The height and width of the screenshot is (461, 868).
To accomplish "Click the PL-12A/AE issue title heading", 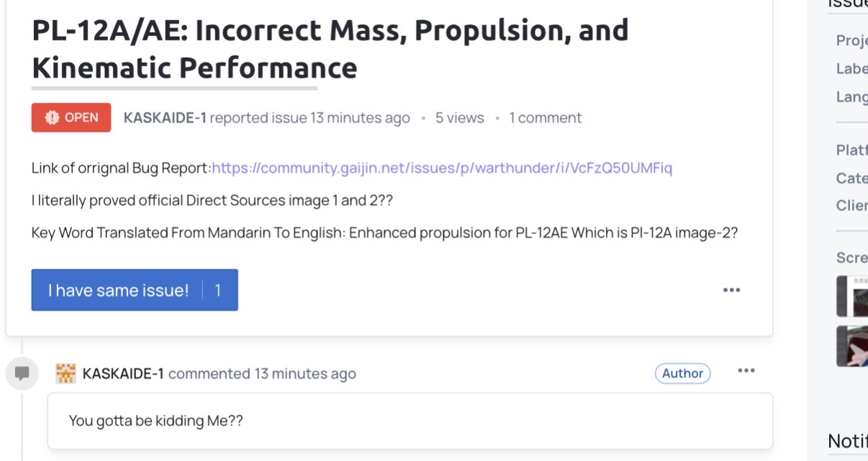I will tap(330, 49).
